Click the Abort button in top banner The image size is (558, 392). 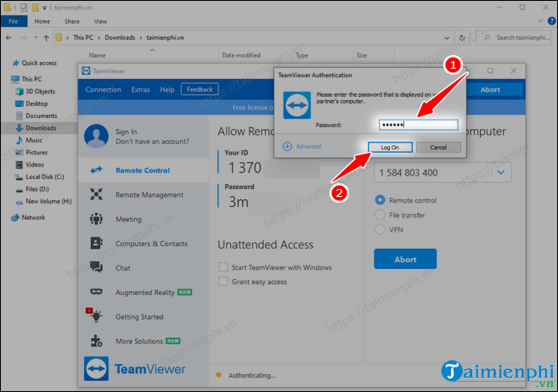(x=490, y=90)
